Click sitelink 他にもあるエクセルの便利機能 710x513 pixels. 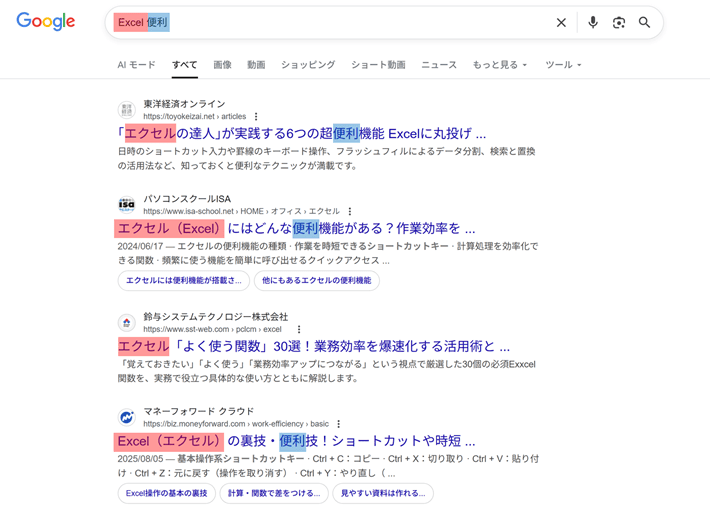point(317,281)
